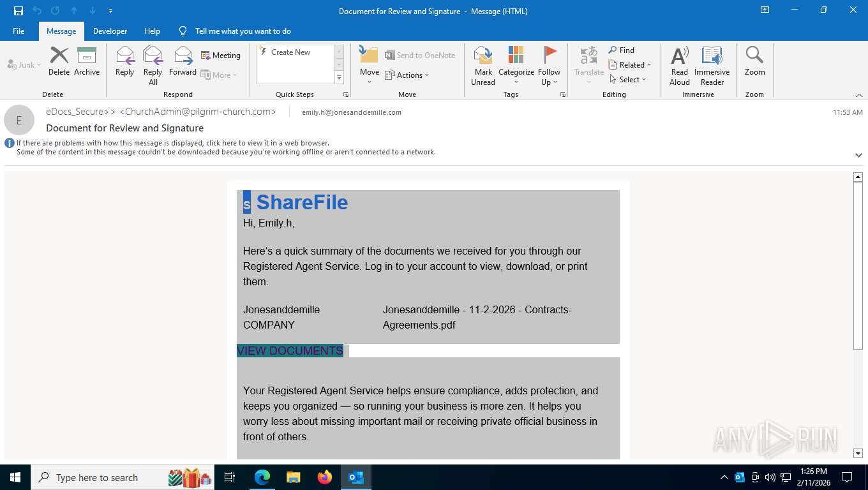868x490 pixels.
Task: Open the Tags dialog launcher
Action: point(563,94)
